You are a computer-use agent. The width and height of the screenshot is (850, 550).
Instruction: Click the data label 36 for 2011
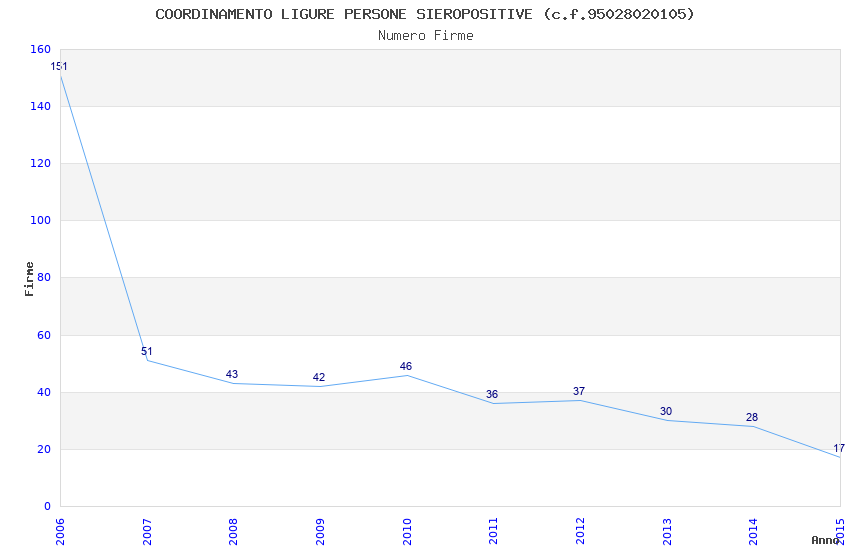(x=492, y=394)
